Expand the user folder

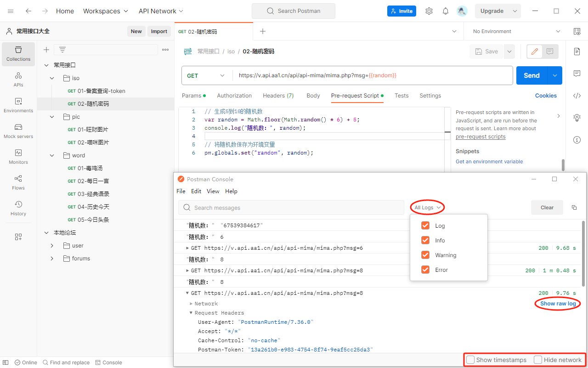[52, 246]
